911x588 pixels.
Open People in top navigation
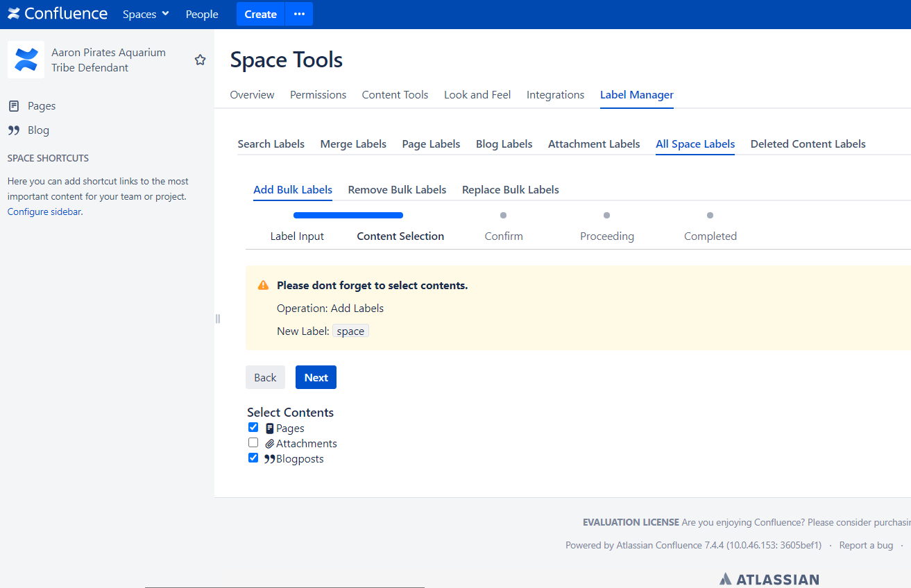(202, 14)
